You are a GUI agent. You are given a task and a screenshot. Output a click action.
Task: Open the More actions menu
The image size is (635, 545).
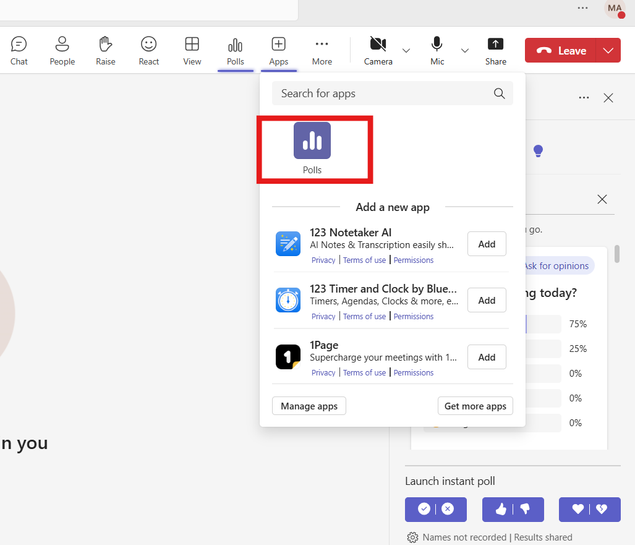click(x=322, y=51)
